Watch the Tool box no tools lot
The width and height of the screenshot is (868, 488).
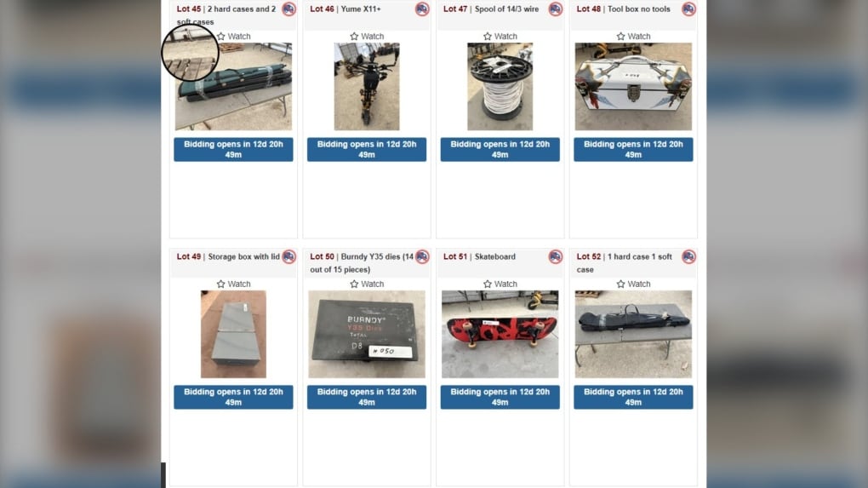click(633, 36)
